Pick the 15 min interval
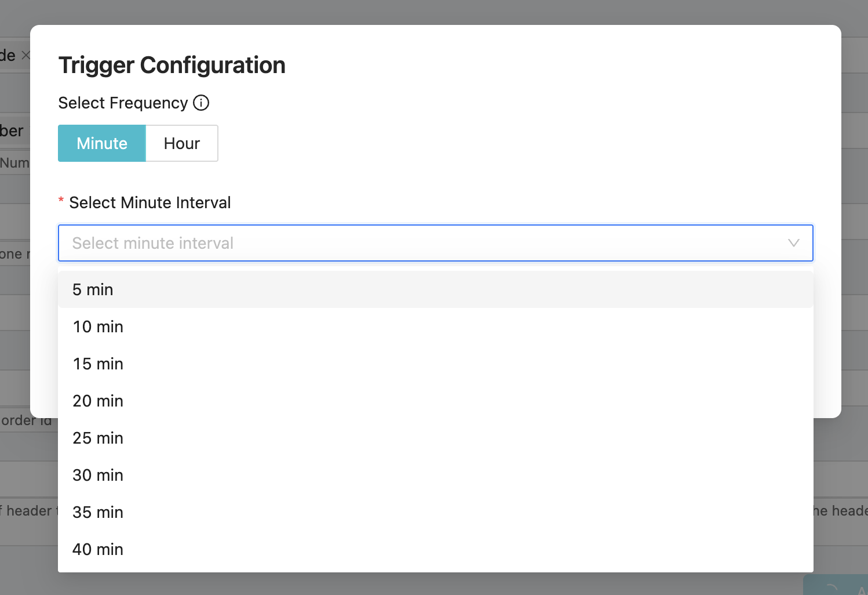Screen dimensions: 868x595 (98, 364)
